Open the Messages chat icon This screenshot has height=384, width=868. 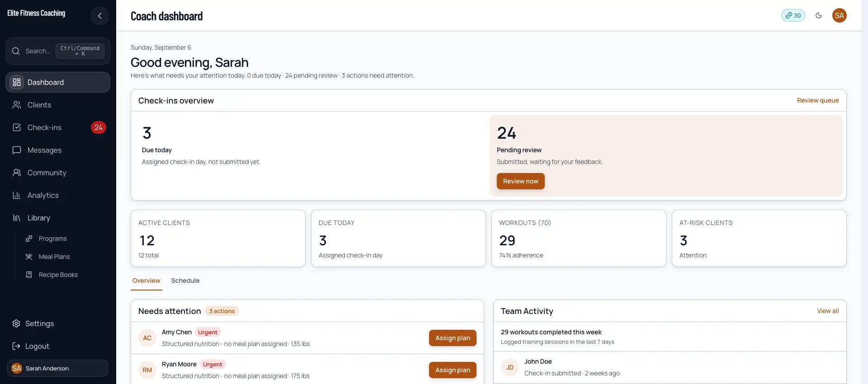pos(17,150)
